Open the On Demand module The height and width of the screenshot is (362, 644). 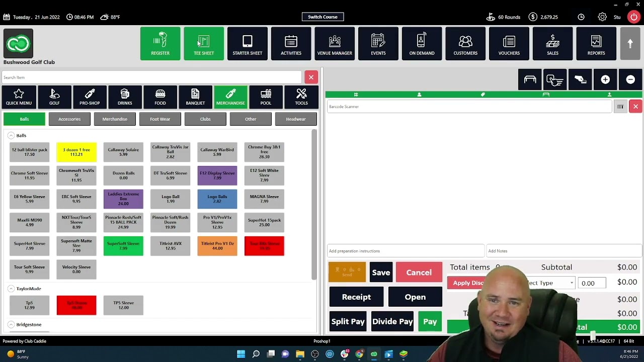point(422,44)
